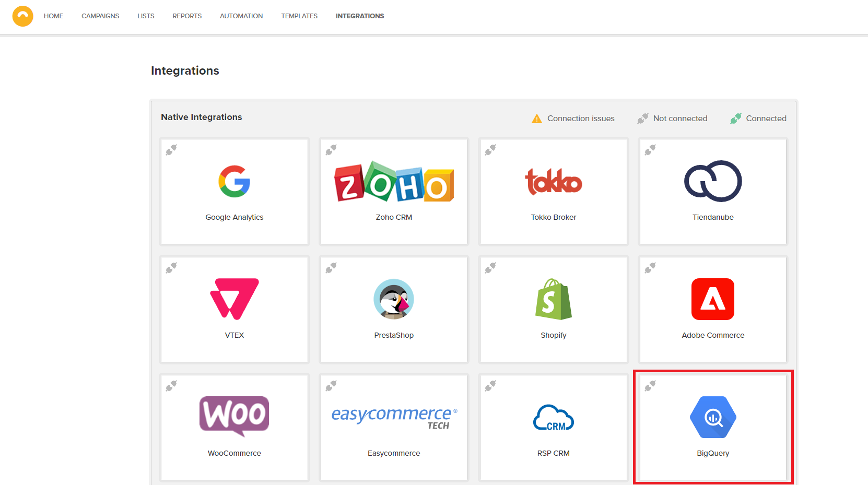Click the Adobe Commerce card's plug status icon
Viewport: 868px width, 485px height.
pos(650,268)
